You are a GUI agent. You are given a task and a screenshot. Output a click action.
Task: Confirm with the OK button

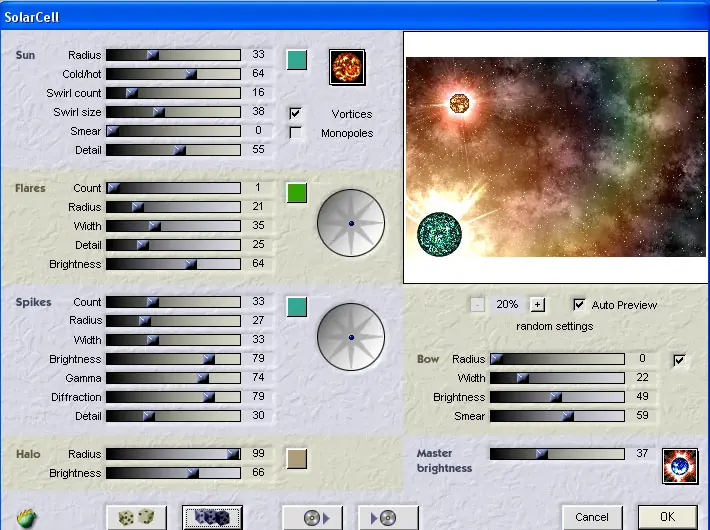tap(667, 517)
